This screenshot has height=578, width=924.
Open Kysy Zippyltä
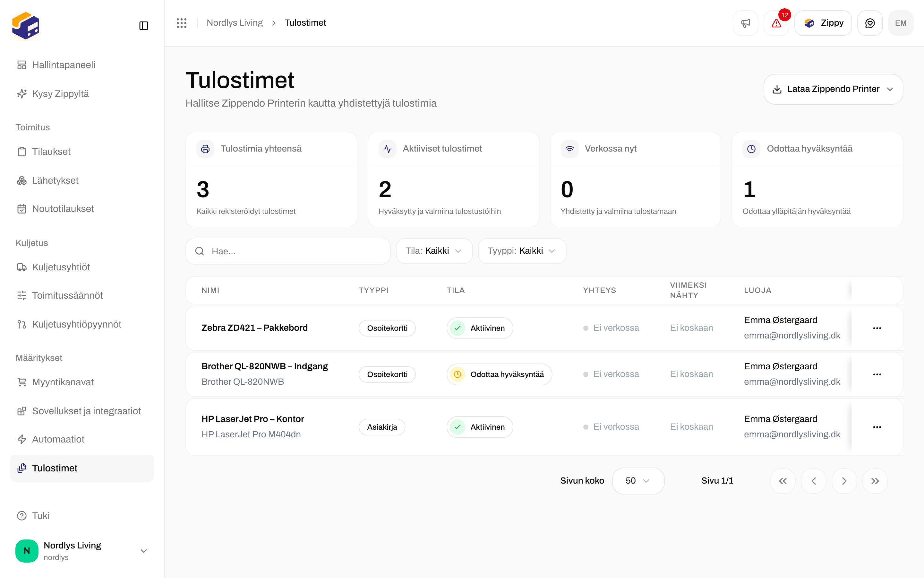coord(82,94)
